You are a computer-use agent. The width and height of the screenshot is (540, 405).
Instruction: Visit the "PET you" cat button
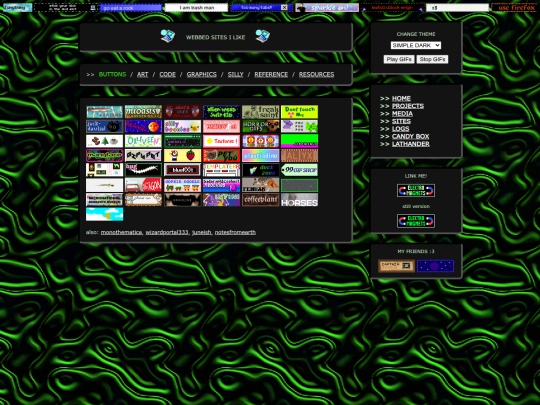coord(221,155)
